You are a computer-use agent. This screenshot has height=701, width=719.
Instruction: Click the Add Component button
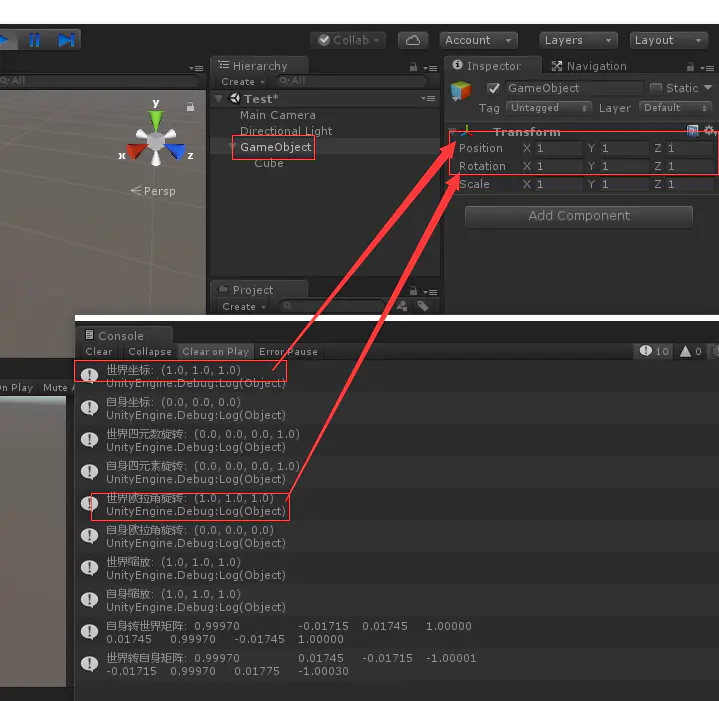click(x=579, y=216)
